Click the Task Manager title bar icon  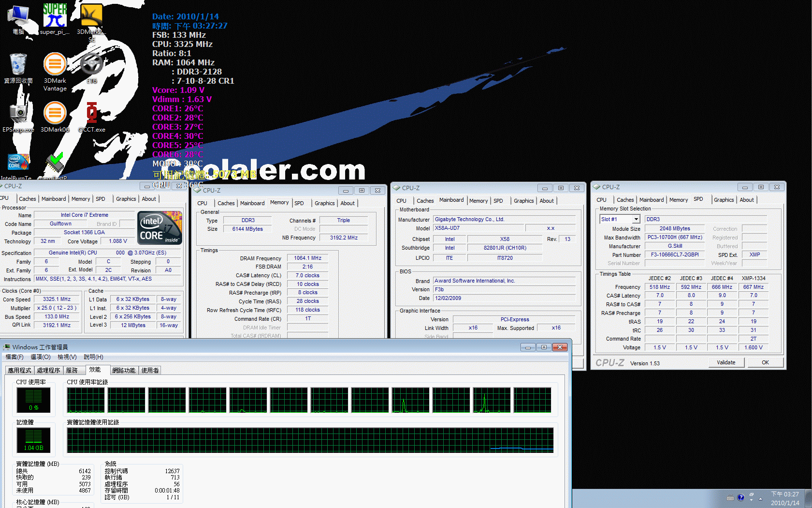click(6, 347)
